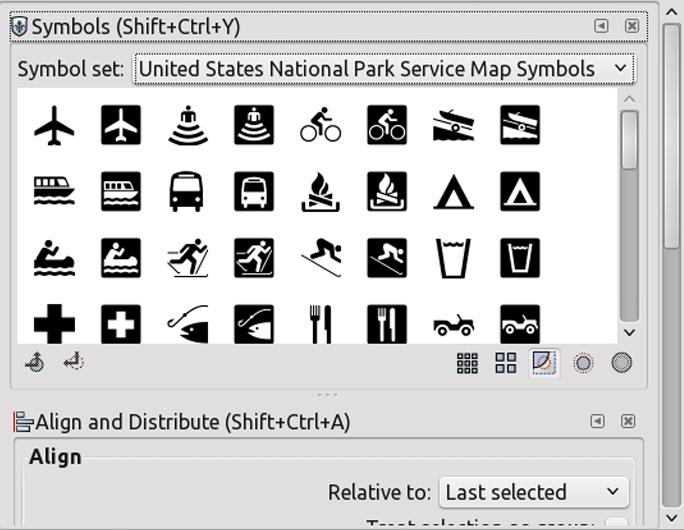Add symbol from the current document
Viewport: 684px width, 530px height.
[35, 363]
